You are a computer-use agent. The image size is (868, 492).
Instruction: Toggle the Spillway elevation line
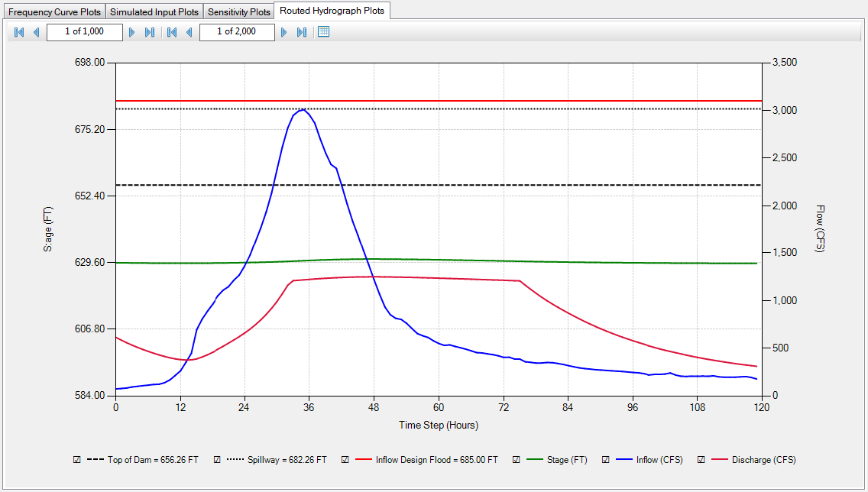(219, 459)
